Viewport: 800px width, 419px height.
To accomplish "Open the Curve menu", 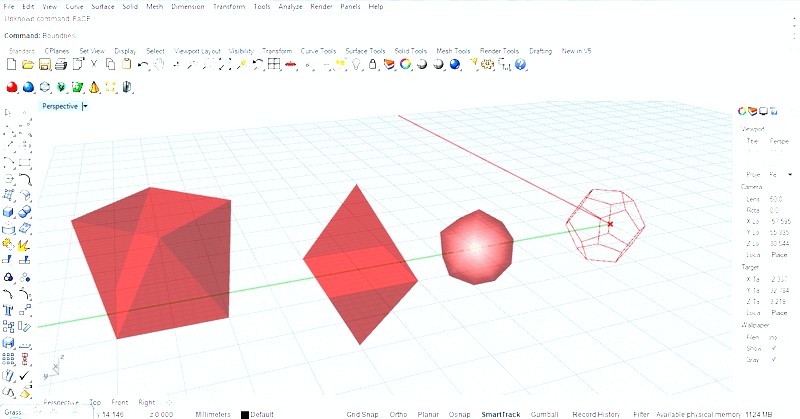I will pyautogui.click(x=74, y=7).
